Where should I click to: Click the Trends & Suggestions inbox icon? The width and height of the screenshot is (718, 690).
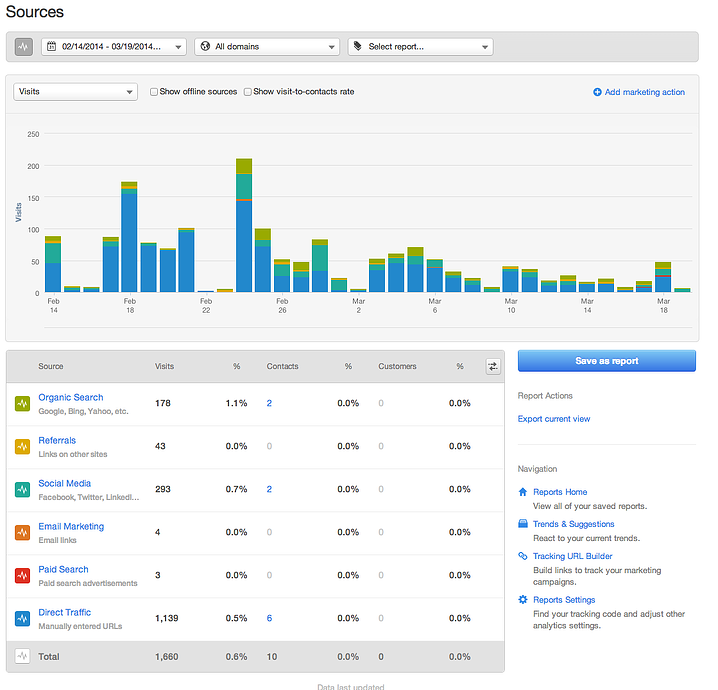[522, 523]
